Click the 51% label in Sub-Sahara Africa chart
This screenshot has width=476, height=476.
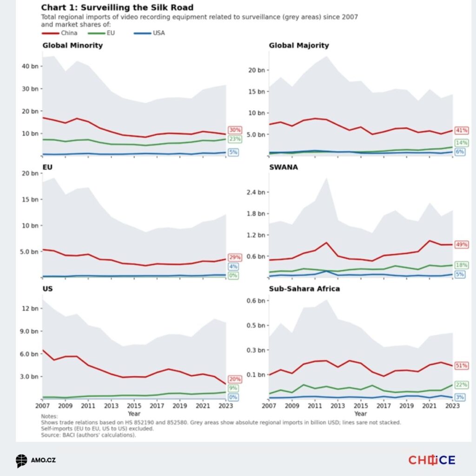[x=462, y=366]
